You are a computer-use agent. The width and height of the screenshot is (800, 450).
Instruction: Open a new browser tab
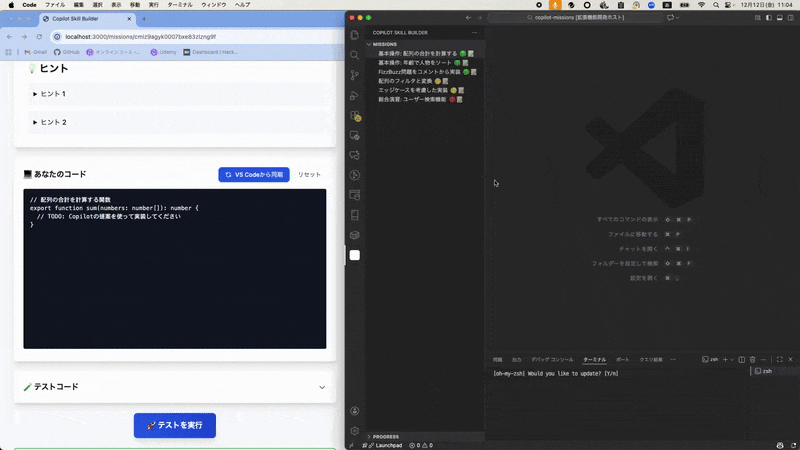pos(144,19)
